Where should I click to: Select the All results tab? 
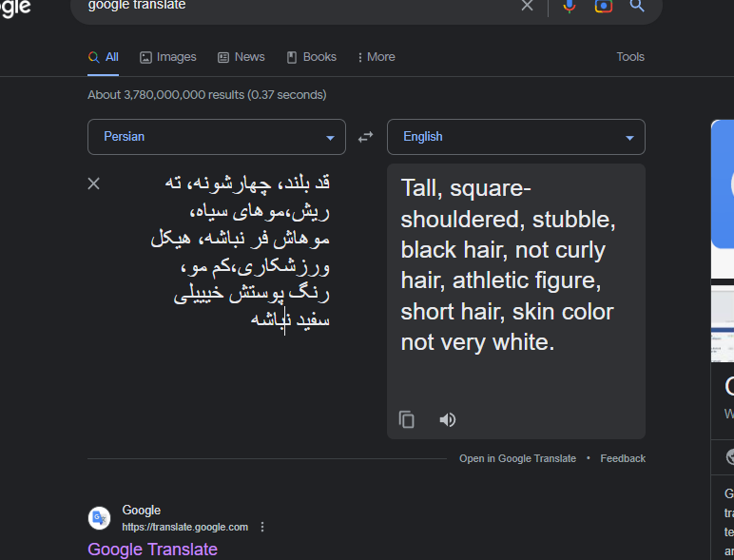point(103,57)
